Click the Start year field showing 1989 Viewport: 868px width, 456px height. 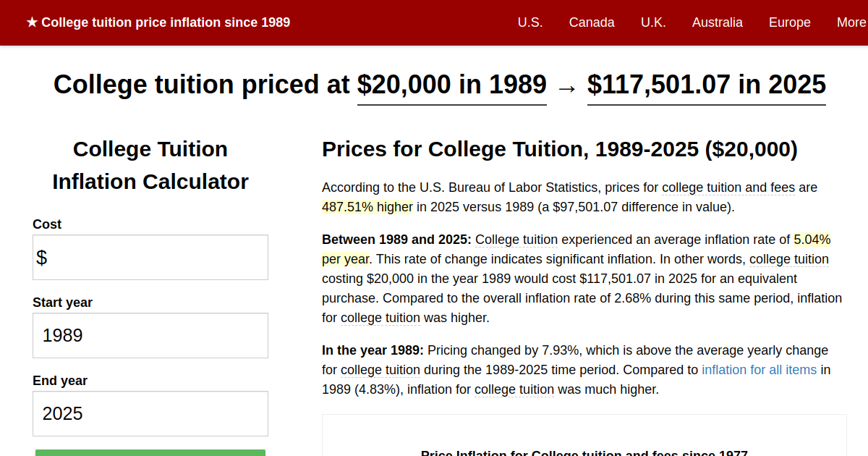coord(150,335)
